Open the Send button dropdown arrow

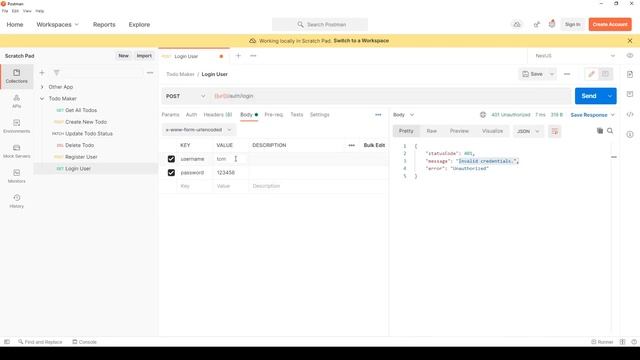tap(610, 96)
